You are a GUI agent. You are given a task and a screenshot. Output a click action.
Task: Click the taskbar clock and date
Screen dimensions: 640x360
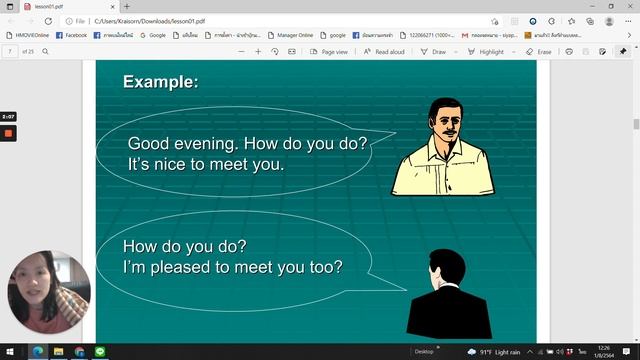pyautogui.click(x=604, y=351)
